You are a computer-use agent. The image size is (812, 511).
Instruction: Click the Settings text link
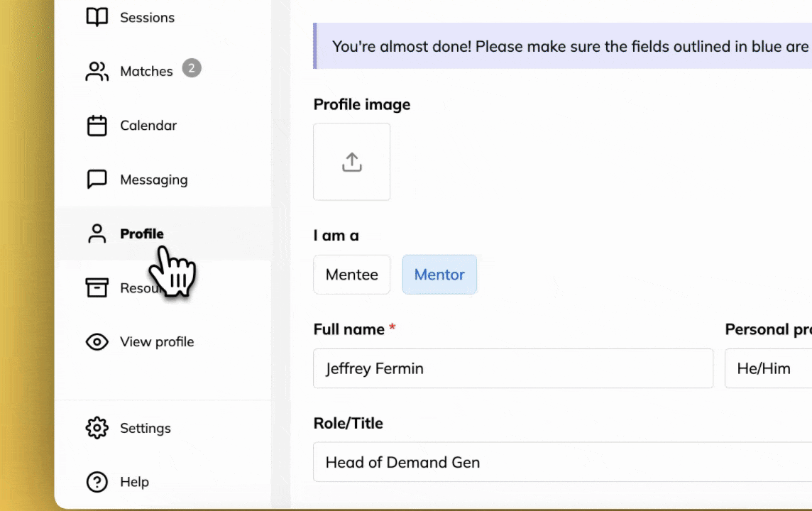pyautogui.click(x=146, y=428)
